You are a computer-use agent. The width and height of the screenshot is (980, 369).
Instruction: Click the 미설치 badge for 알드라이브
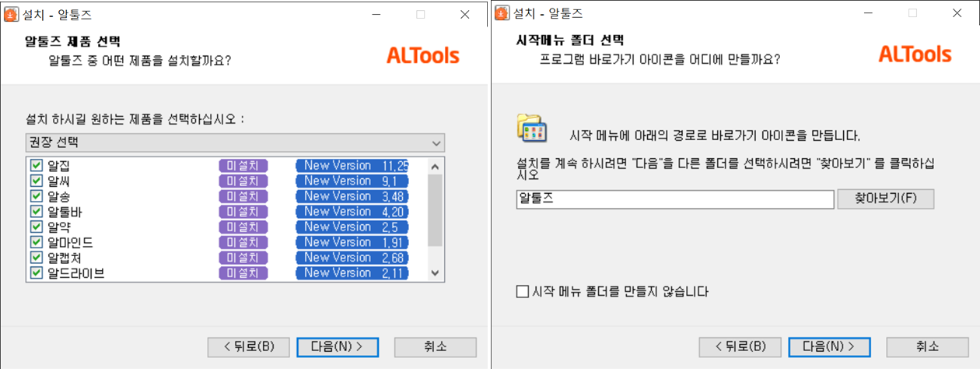pyautogui.click(x=243, y=272)
